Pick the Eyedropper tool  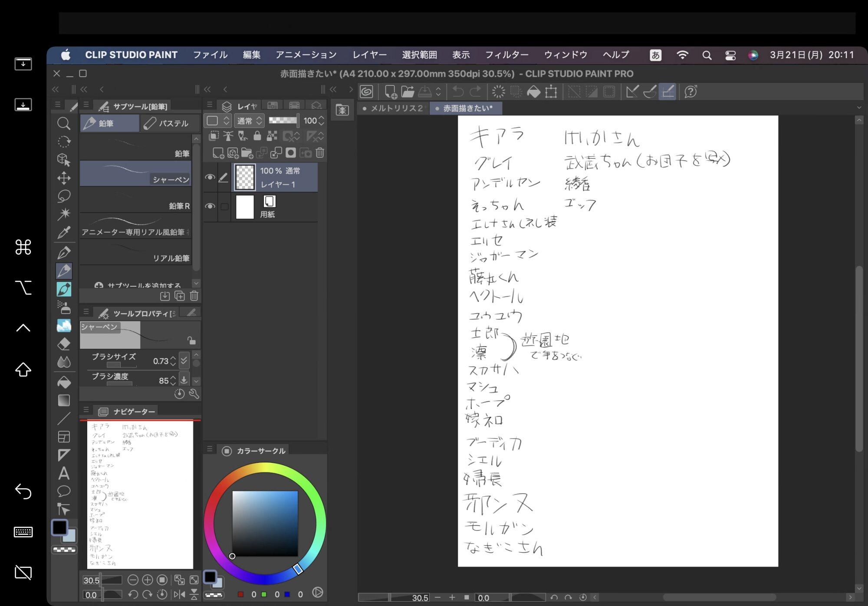pyautogui.click(x=64, y=233)
